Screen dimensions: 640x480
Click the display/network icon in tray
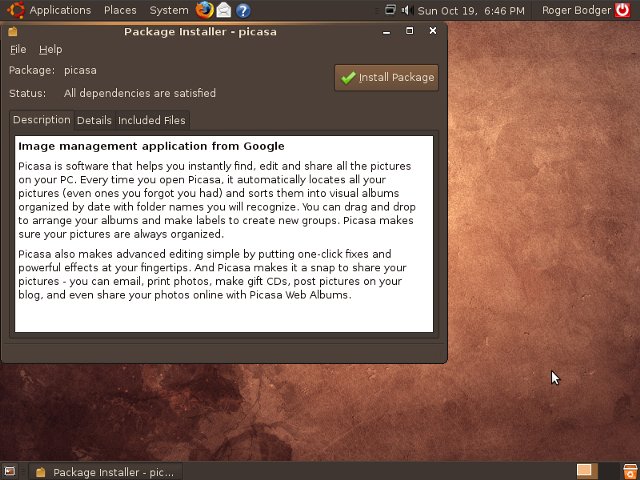click(x=390, y=9)
